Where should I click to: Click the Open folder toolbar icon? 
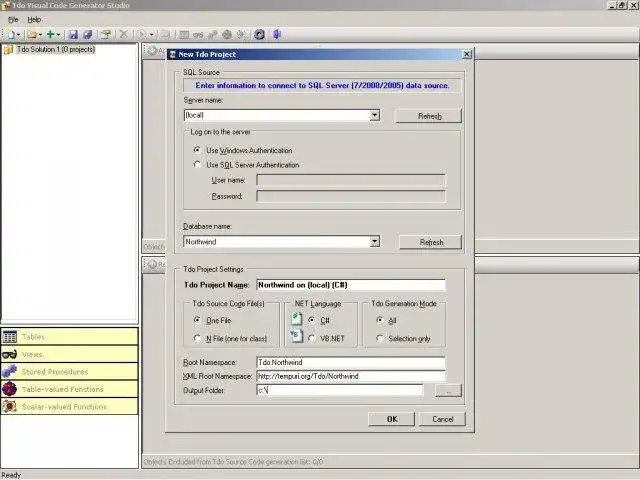[32, 35]
